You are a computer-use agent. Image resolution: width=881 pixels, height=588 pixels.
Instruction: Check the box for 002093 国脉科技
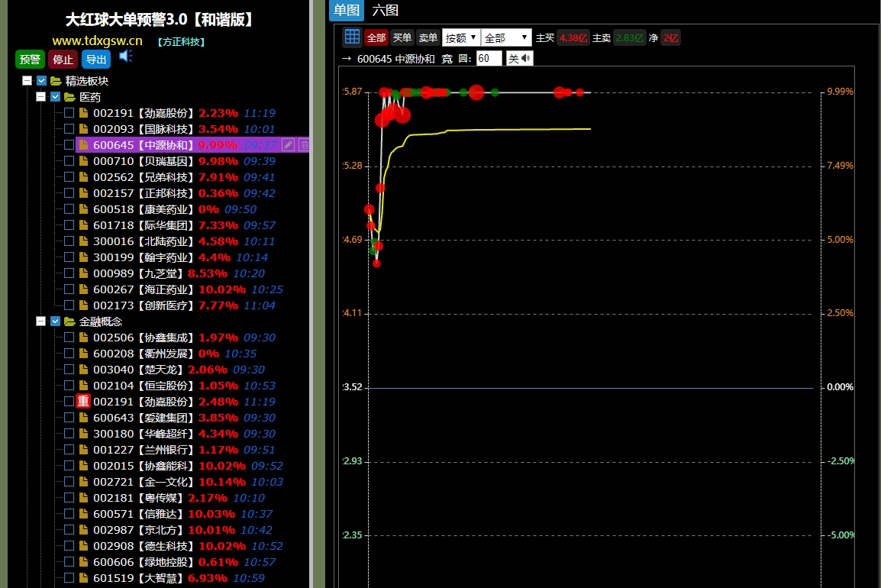pyautogui.click(x=69, y=129)
